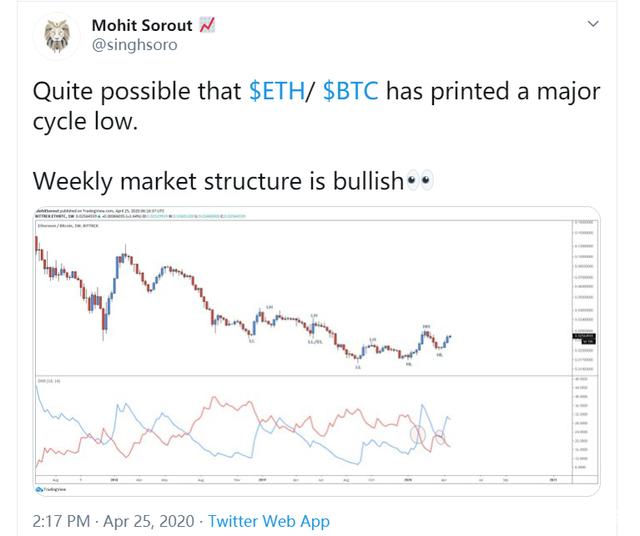Open the $ETH cashtag link
640x536 pixels.
coord(277,91)
